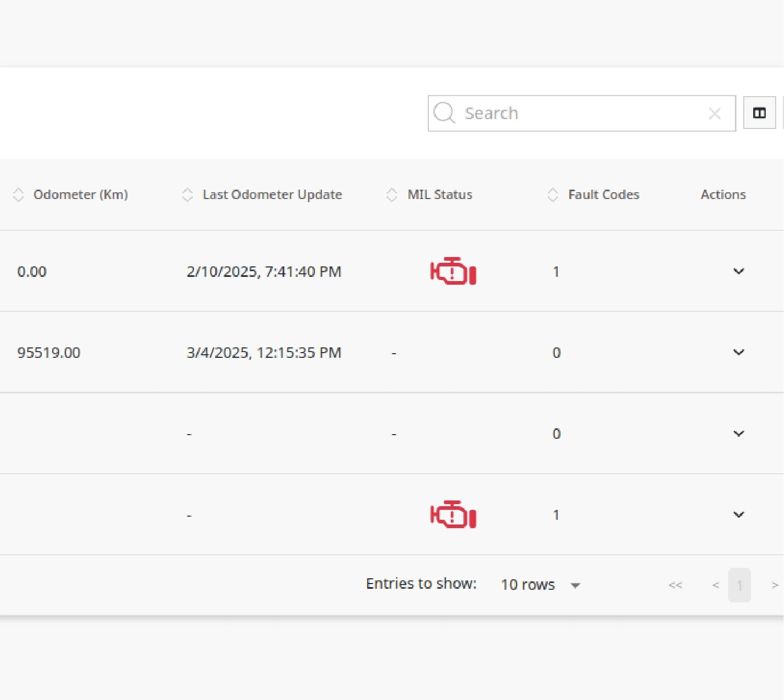Click the 3/4/2025, 12:15:35 PM timestamp
Screen dimensions: 784x700
[264, 353]
